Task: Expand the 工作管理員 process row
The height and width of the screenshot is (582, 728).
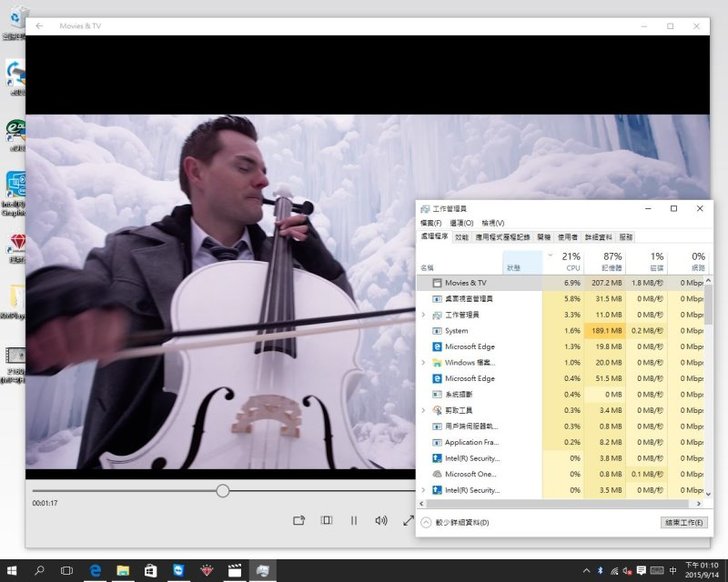Action: click(x=423, y=315)
